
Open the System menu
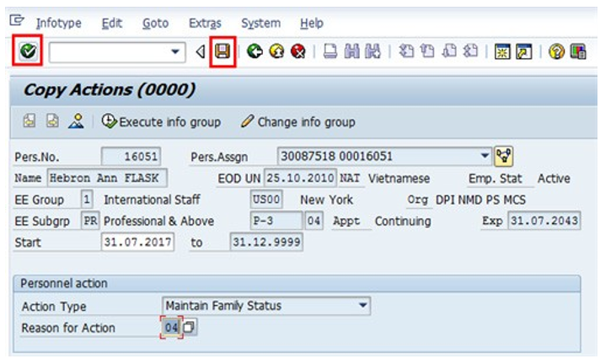tap(260, 24)
